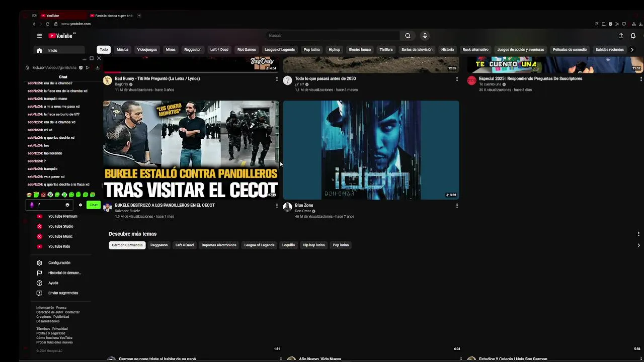
Task: Play the Bukele CECOT video thumbnail
Action: click(191, 150)
